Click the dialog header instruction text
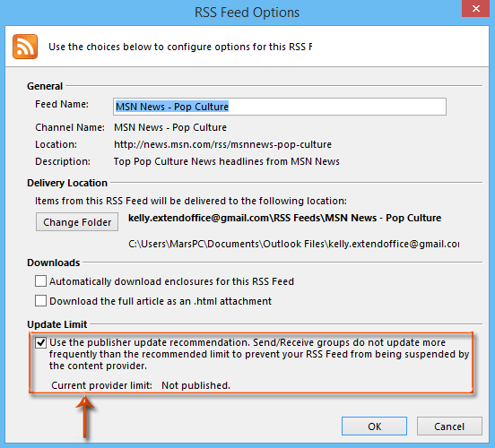The height and width of the screenshot is (448, 495). (x=180, y=47)
